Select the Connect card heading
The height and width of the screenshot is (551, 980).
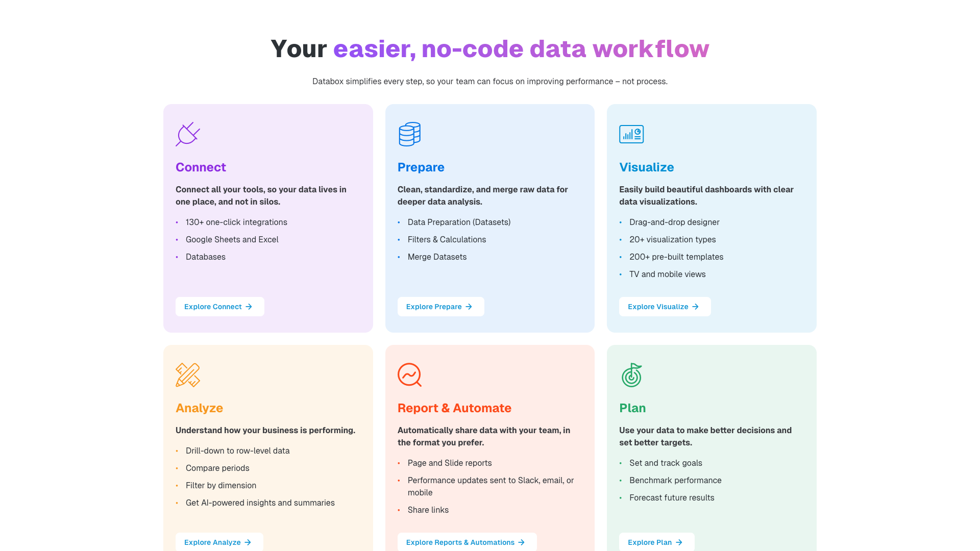[x=201, y=167]
